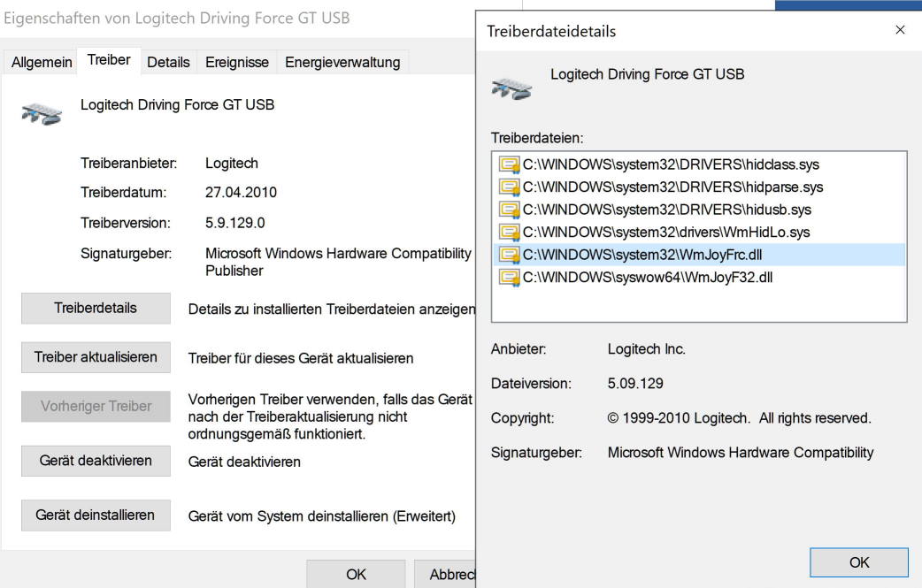Click the WmHidLo.sys file icon
The image size is (922, 588).
coord(509,232)
